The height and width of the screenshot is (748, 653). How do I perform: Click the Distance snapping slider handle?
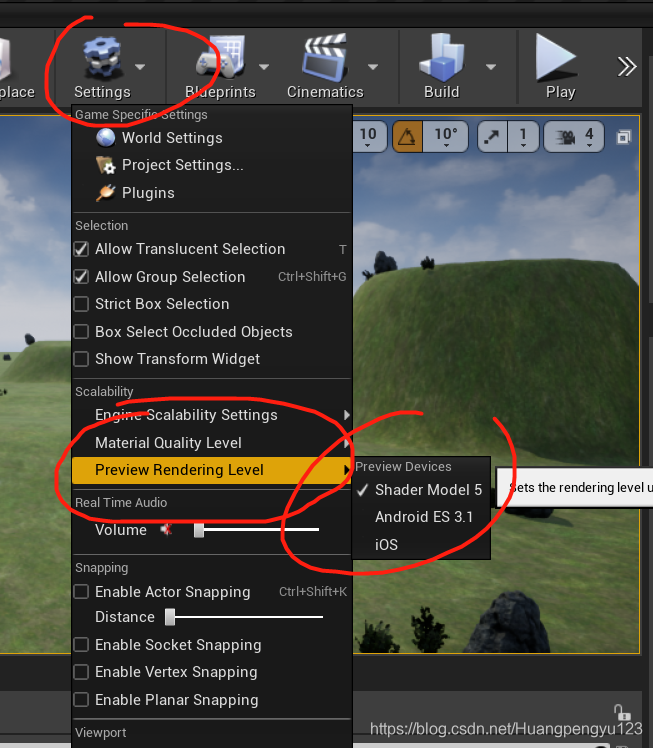tap(170, 617)
